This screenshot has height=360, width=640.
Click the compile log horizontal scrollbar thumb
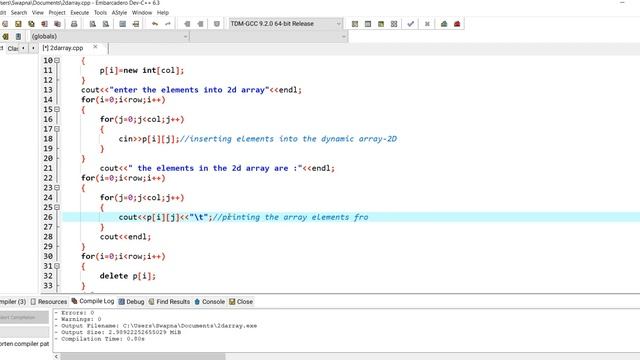[x=143, y=356]
